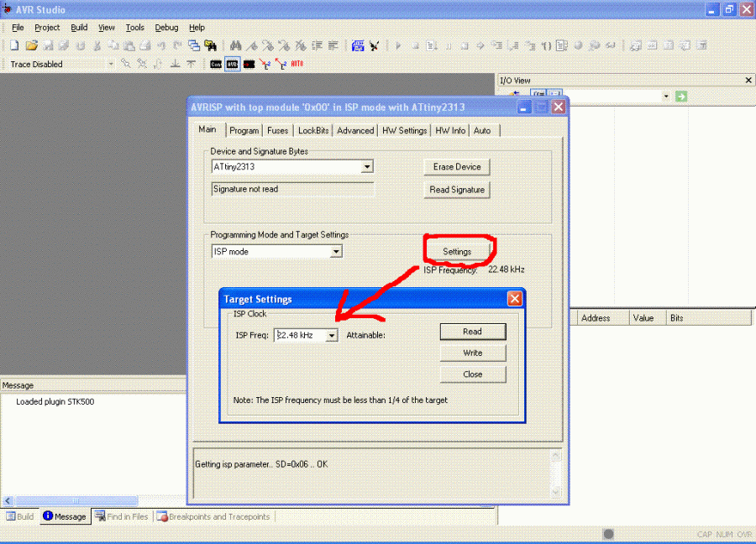The image size is (756, 544).
Task: Click the red AUTO programming icon
Action: [x=297, y=64]
